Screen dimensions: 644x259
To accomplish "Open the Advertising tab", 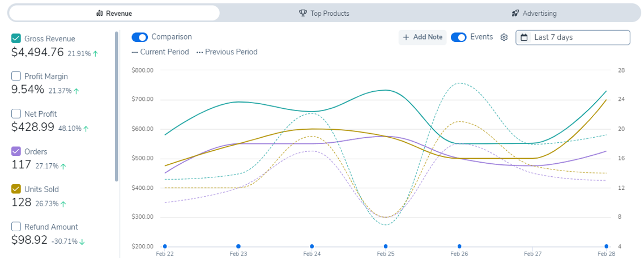I will [x=534, y=13].
